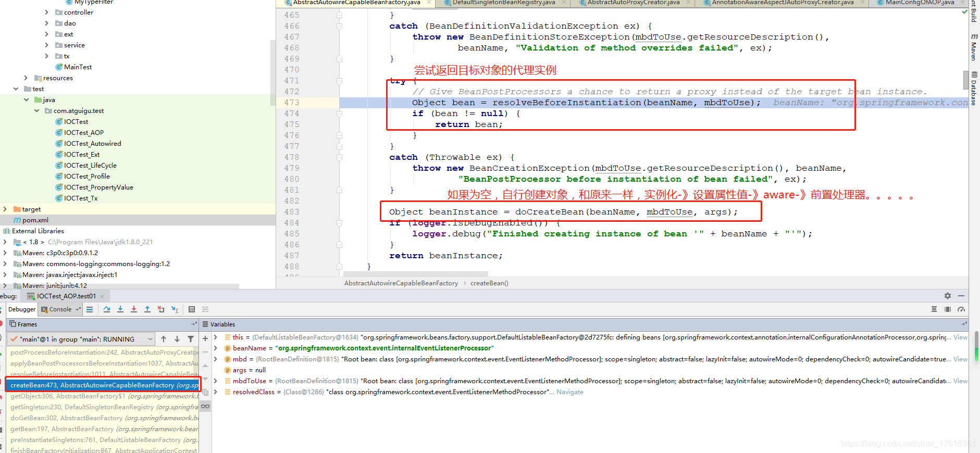Screen dimensions: 980x453
Task: Expand the resources folder node
Action: (x=26, y=78)
